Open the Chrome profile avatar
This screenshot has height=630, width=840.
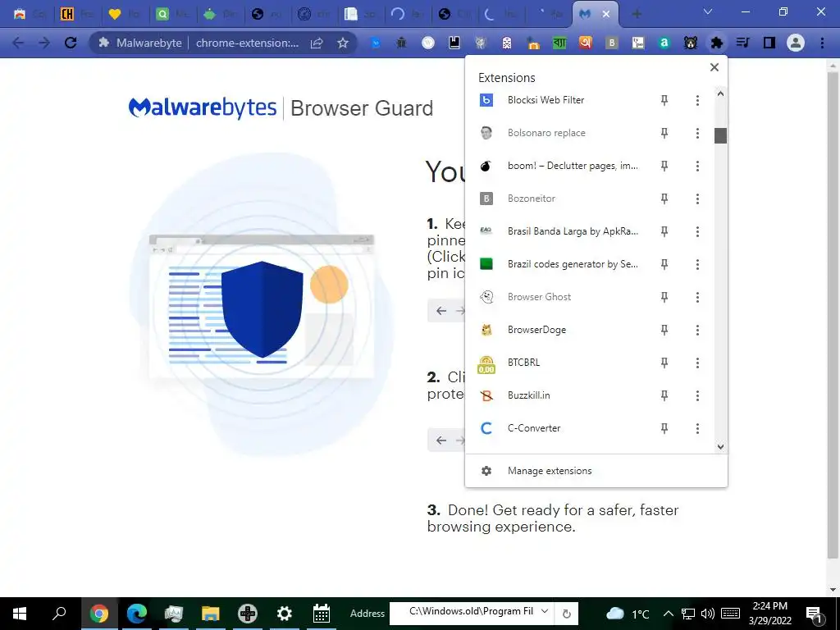click(796, 43)
